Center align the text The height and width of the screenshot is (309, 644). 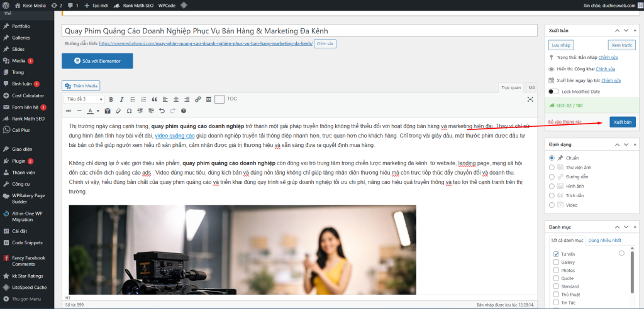coord(176,99)
